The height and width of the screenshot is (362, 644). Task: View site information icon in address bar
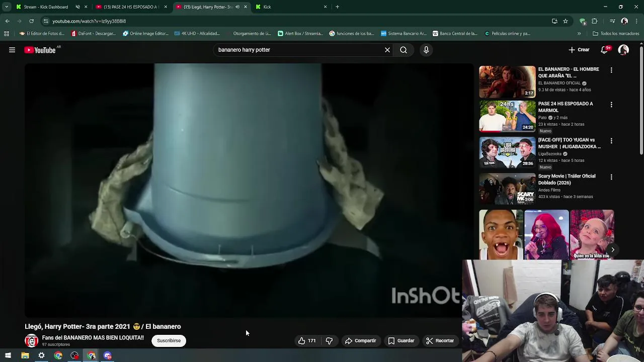46,21
